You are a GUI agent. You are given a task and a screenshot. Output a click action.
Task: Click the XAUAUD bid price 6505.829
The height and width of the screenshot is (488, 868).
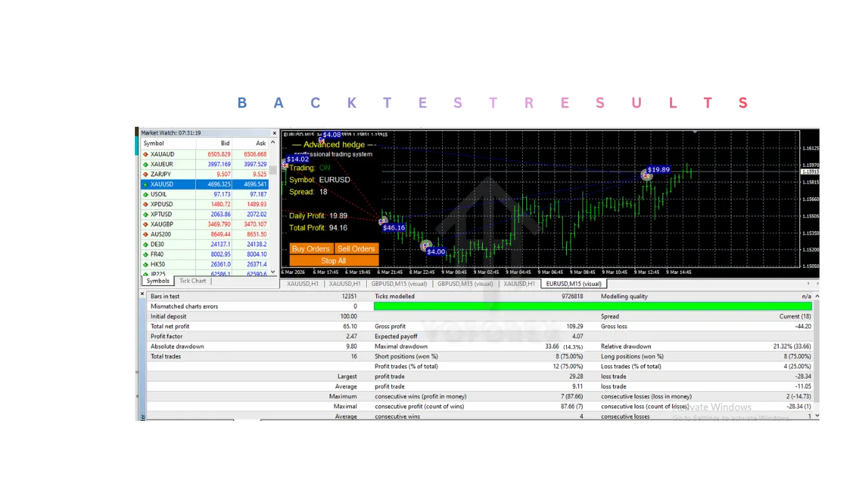(219, 155)
